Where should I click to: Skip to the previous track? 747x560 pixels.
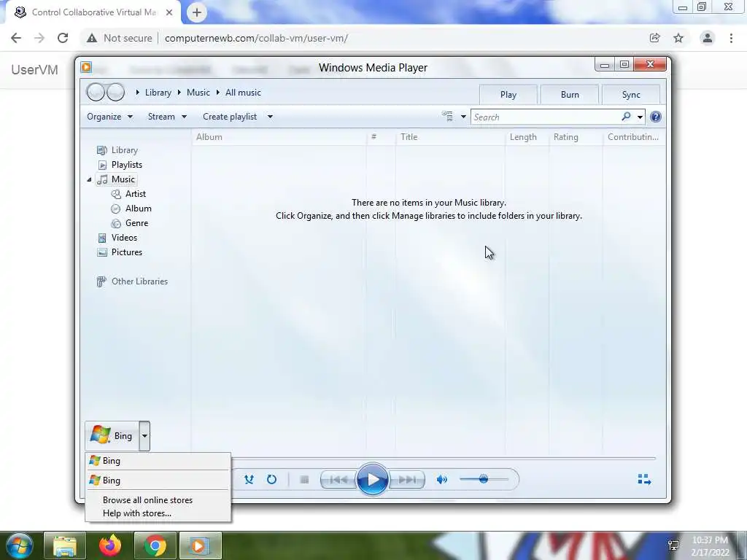(338, 480)
